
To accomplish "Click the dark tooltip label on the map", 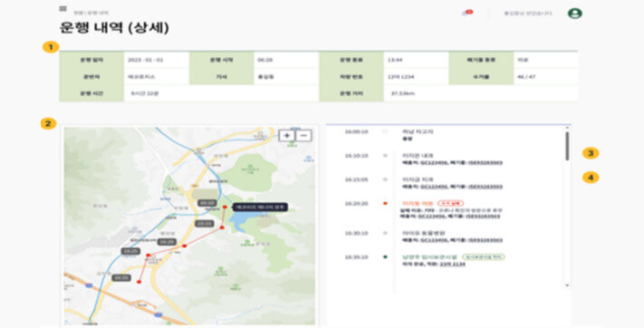I will coord(260,207).
